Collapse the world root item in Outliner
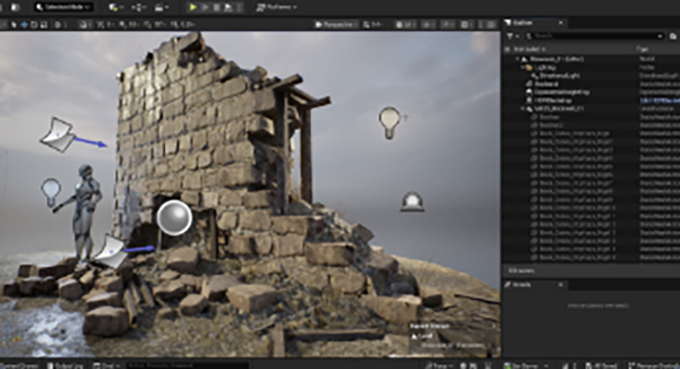 [x=518, y=59]
